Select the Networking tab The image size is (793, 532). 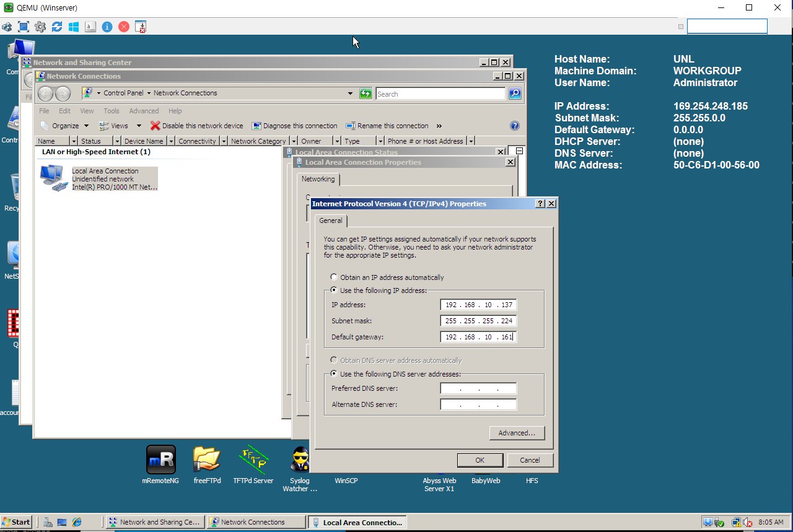[318, 179]
